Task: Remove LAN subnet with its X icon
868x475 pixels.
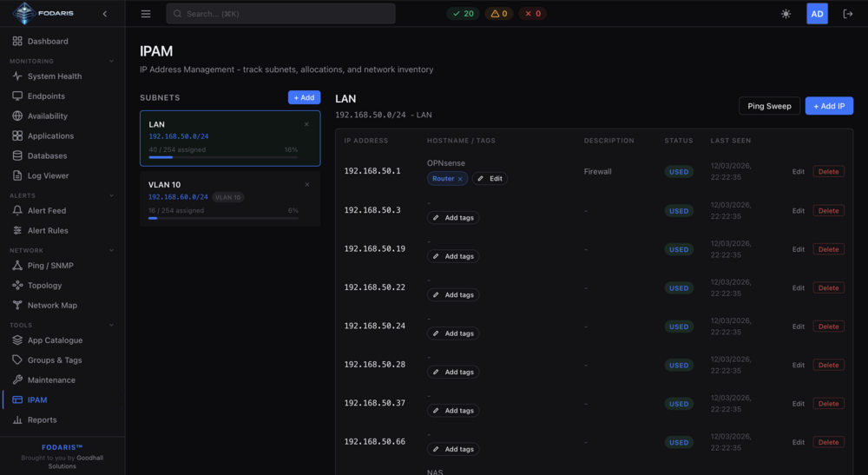Action: click(306, 124)
